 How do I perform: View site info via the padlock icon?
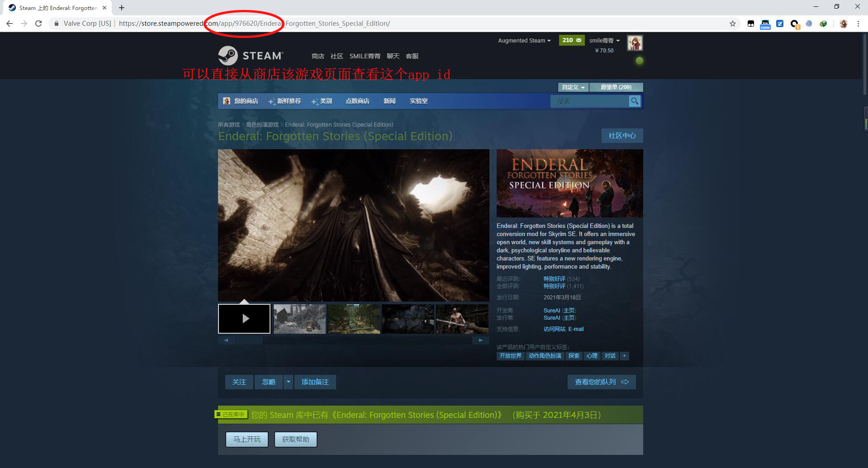[56, 24]
